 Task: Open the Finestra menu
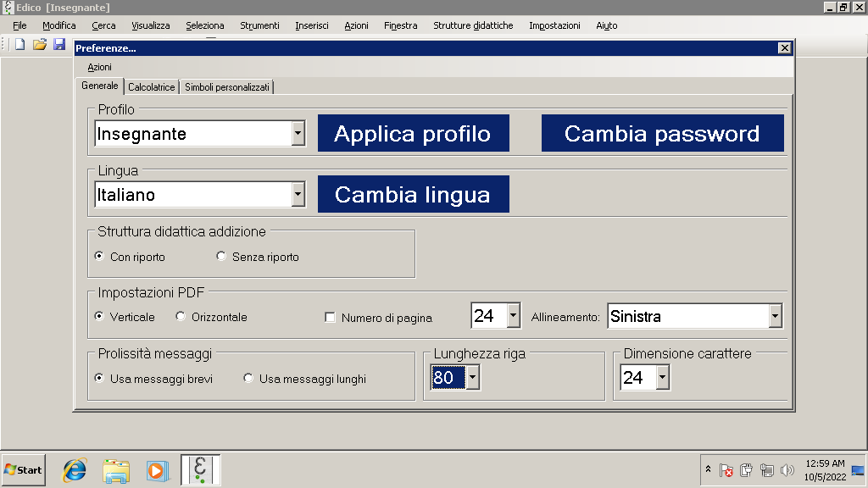(x=400, y=25)
